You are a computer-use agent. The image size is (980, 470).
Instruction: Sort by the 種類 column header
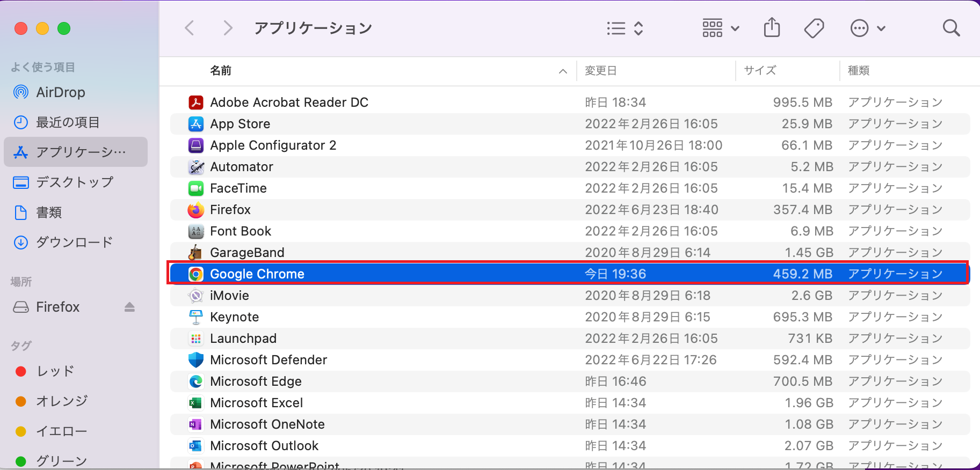pos(859,71)
